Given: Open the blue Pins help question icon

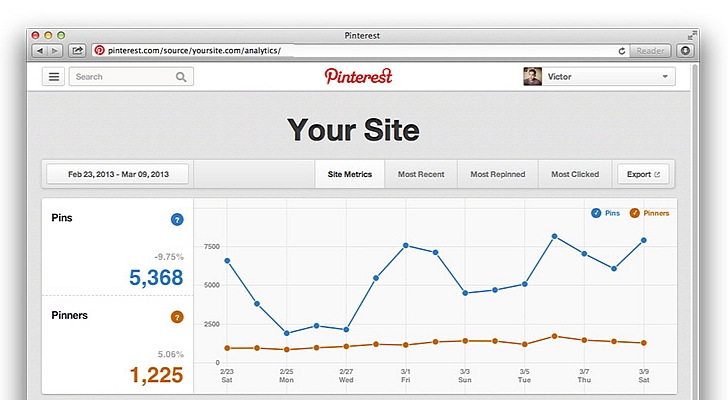Looking at the screenshot, I should pos(177,219).
